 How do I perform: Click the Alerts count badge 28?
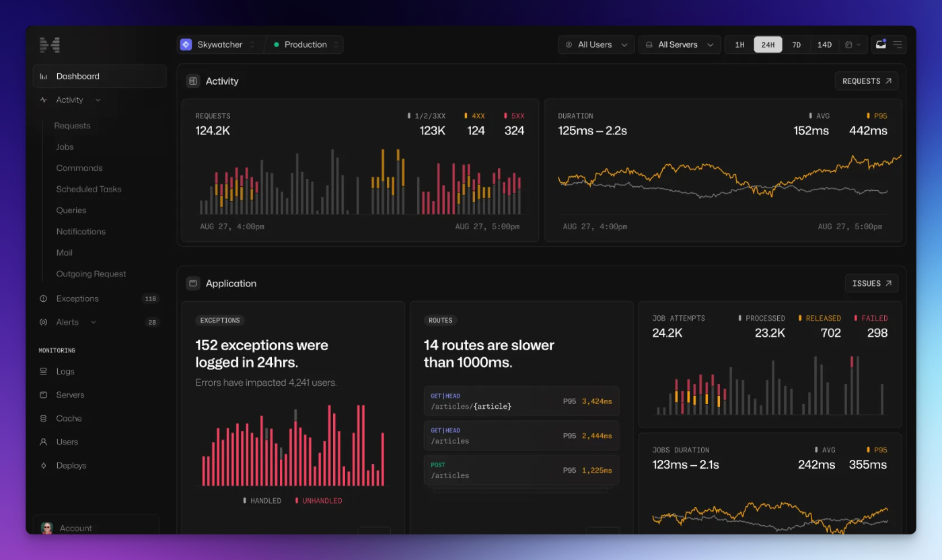point(152,322)
